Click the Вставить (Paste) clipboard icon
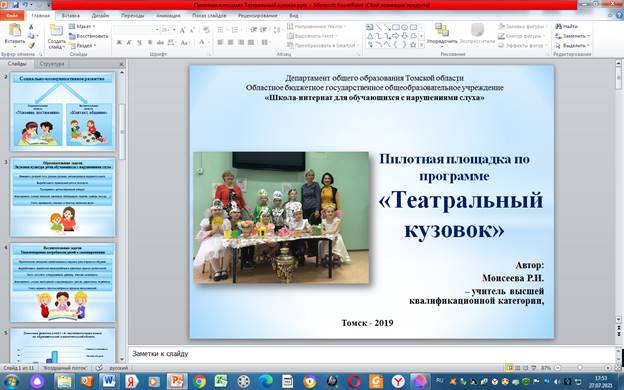This screenshot has width=624, height=390. (x=15, y=30)
